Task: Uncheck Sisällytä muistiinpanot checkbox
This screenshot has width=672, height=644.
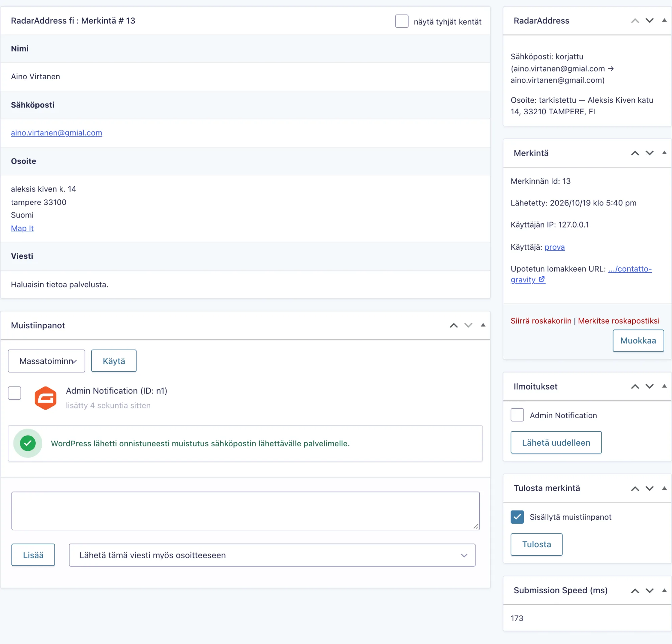Action: [517, 517]
